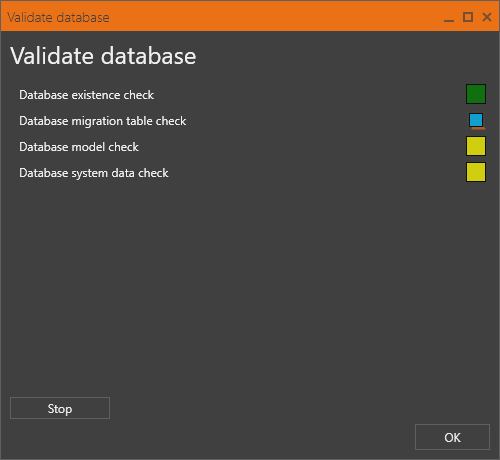Close the Validate database window
This screenshot has width=500, height=460.
(487, 17)
